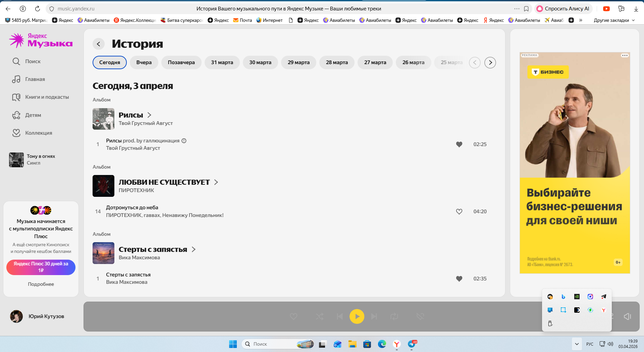This screenshot has width=644, height=352.
Task: Open the Windows Start menu
Action: [x=233, y=344]
